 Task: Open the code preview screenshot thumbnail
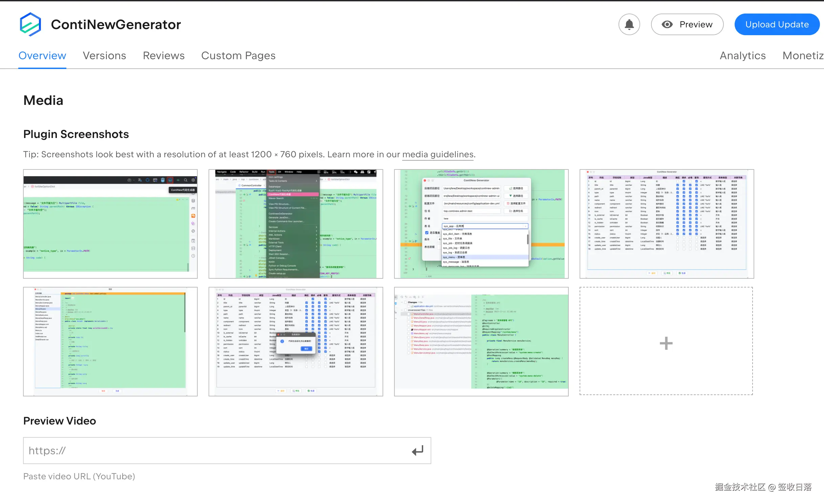(x=110, y=342)
